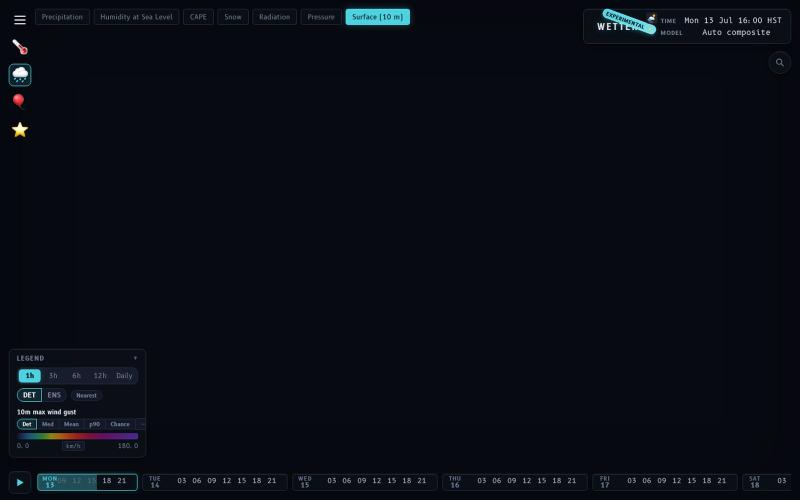The image size is (800, 500).
Task: Select the Daily aggregation interval
Action: pos(124,376)
